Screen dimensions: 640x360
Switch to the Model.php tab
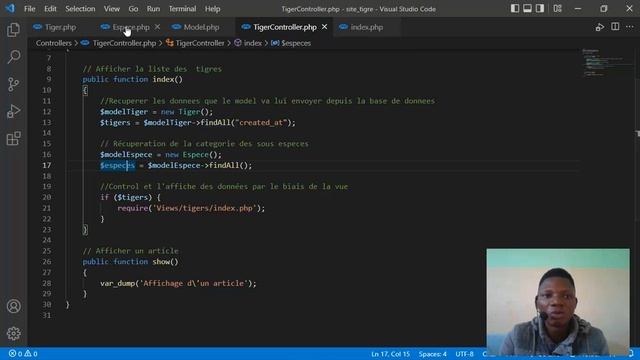pos(201,27)
